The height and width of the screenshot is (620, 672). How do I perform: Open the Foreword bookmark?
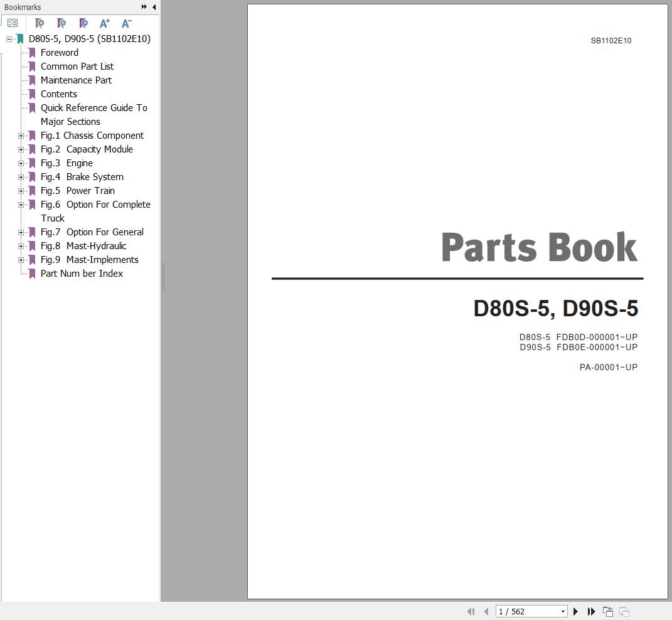pyautogui.click(x=60, y=53)
